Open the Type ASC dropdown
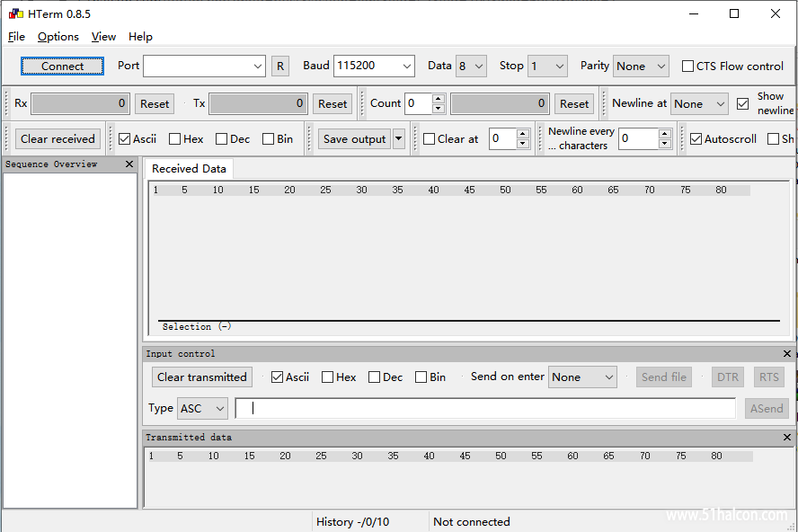The width and height of the screenshot is (798, 532). (x=202, y=409)
